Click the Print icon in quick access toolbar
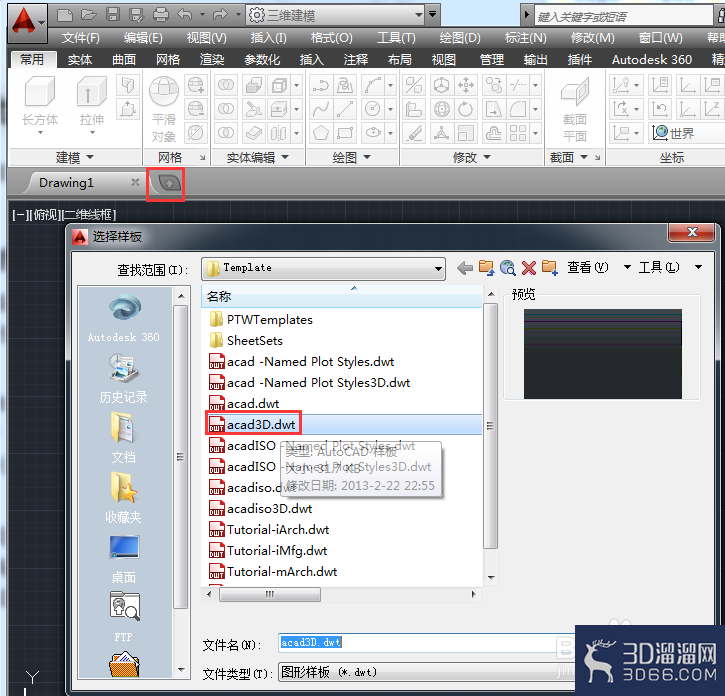 pyautogui.click(x=161, y=15)
